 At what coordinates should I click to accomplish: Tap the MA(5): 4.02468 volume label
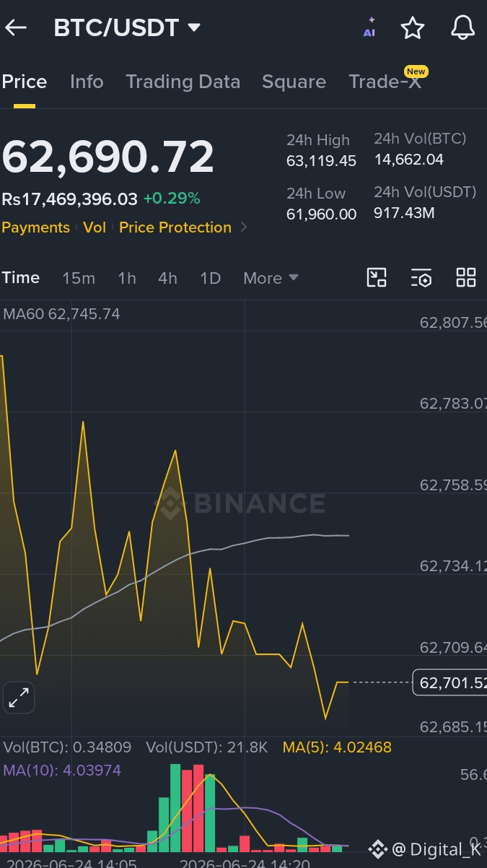click(x=337, y=747)
